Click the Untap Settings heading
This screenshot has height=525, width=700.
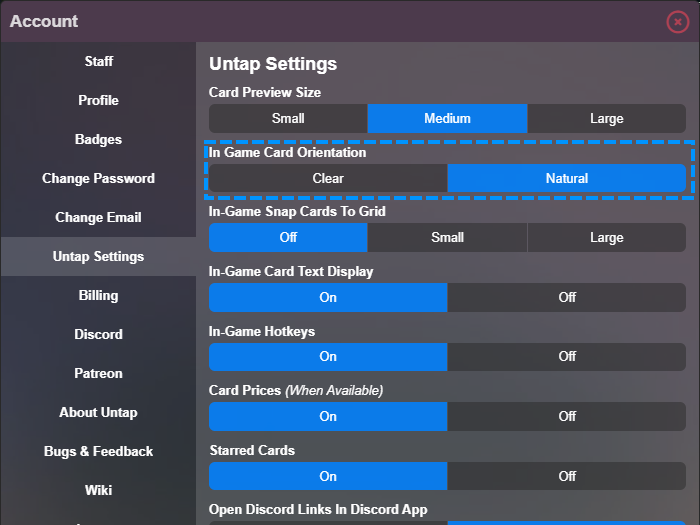pyautogui.click(x=273, y=64)
